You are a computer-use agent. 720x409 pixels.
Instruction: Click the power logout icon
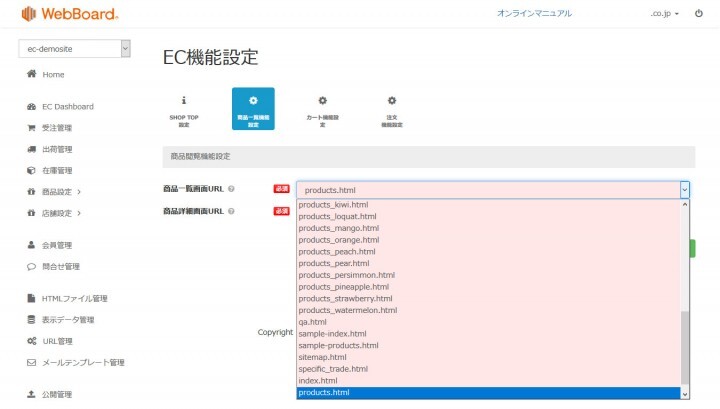698,13
